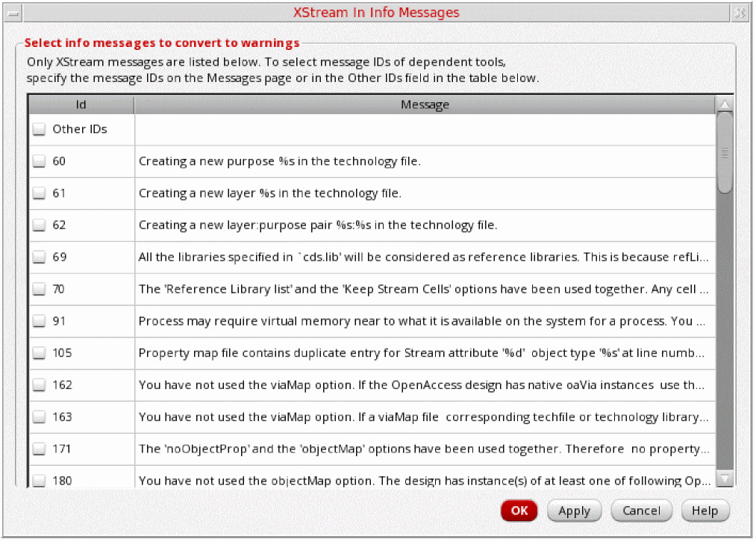Check the box next to ID 70

click(39, 290)
